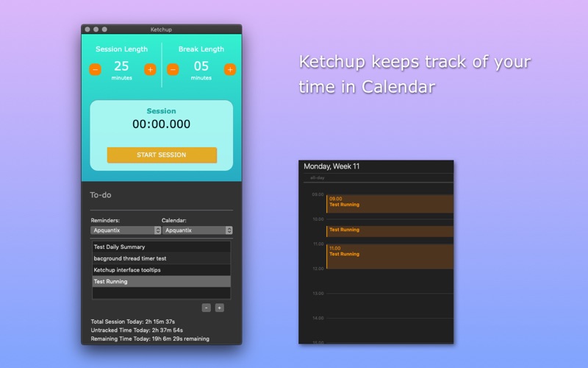
Task: Remove to-do with the small minus button
Action: (207, 308)
